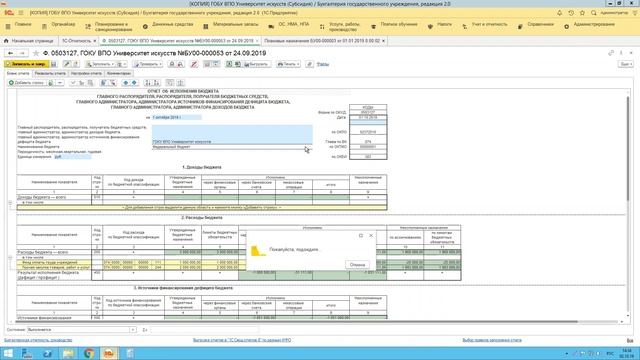Open File Explorer from the taskbar
Viewport: 640px width, 360px height.
pos(68,353)
